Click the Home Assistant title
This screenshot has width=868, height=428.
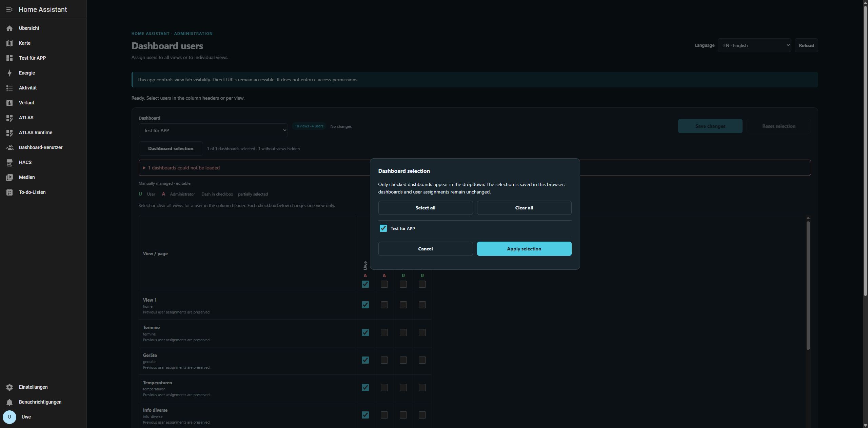(x=43, y=9)
